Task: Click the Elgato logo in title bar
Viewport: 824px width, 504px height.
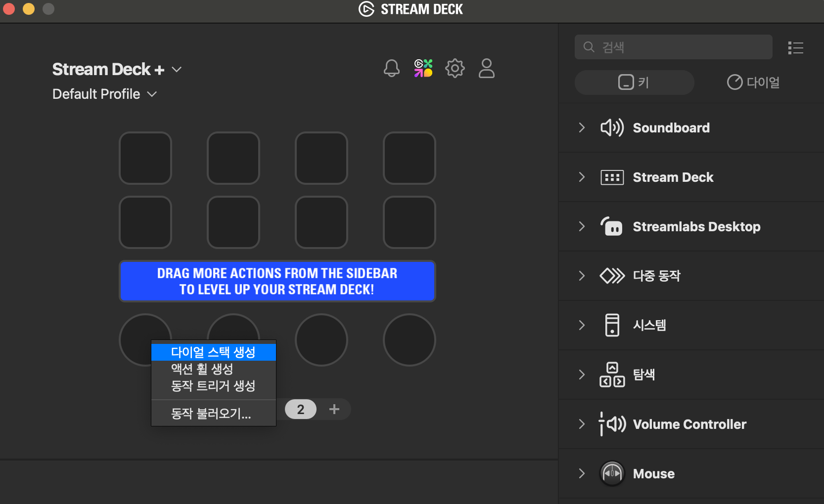Action: click(x=366, y=9)
